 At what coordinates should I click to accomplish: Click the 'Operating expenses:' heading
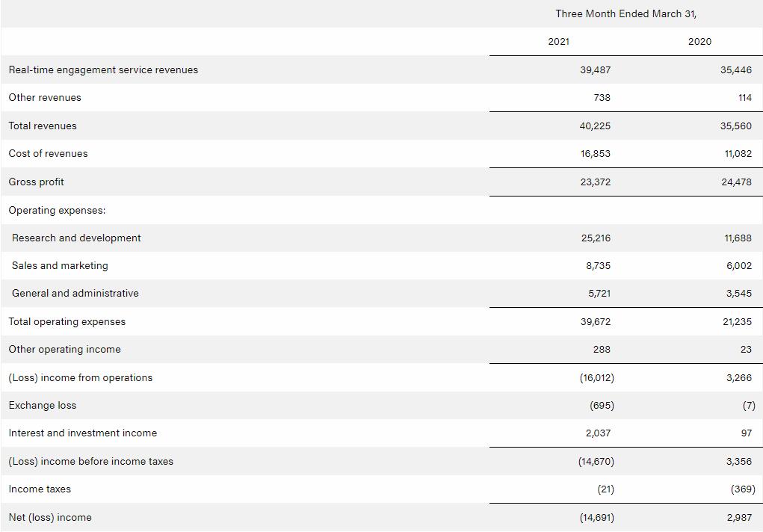[57, 210]
